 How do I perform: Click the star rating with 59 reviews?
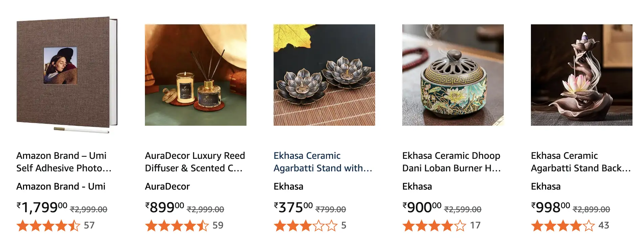coord(177,225)
